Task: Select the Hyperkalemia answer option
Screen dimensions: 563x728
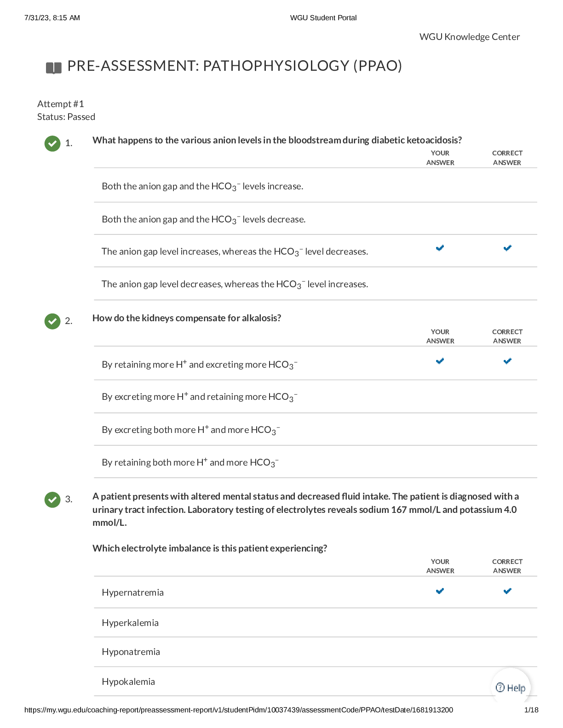Action: pyautogui.click(x=130, y=623)
